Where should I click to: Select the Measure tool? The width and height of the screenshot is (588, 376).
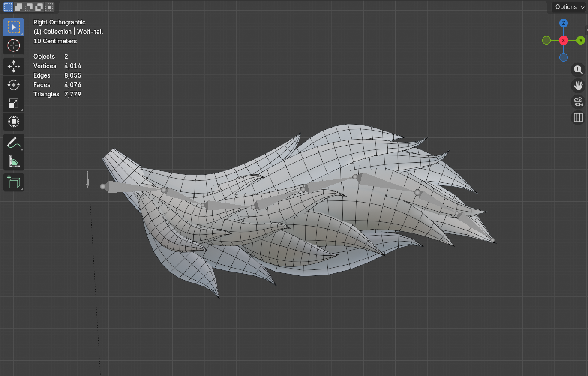pyautogui.click(x=14, y=161)
